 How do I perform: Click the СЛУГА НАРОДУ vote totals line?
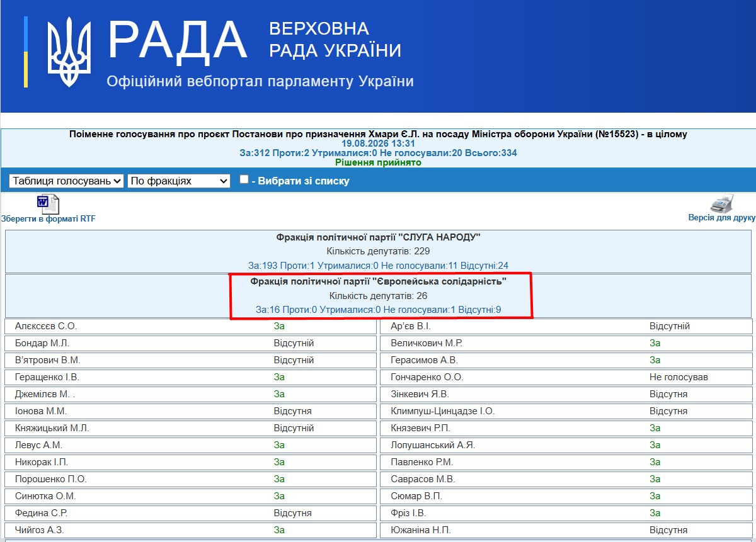point(378,265)
